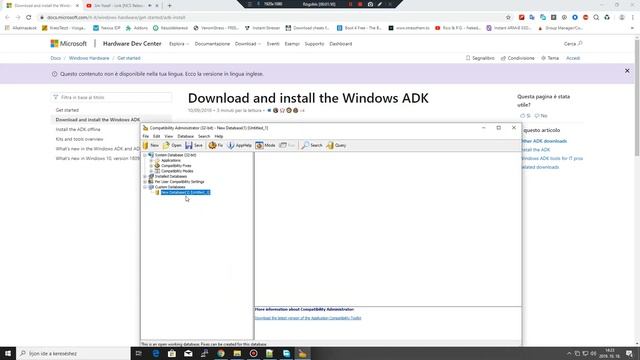
Task: Expand the Applications tree node
Action: pyautogui.click(x=151, y=160)
